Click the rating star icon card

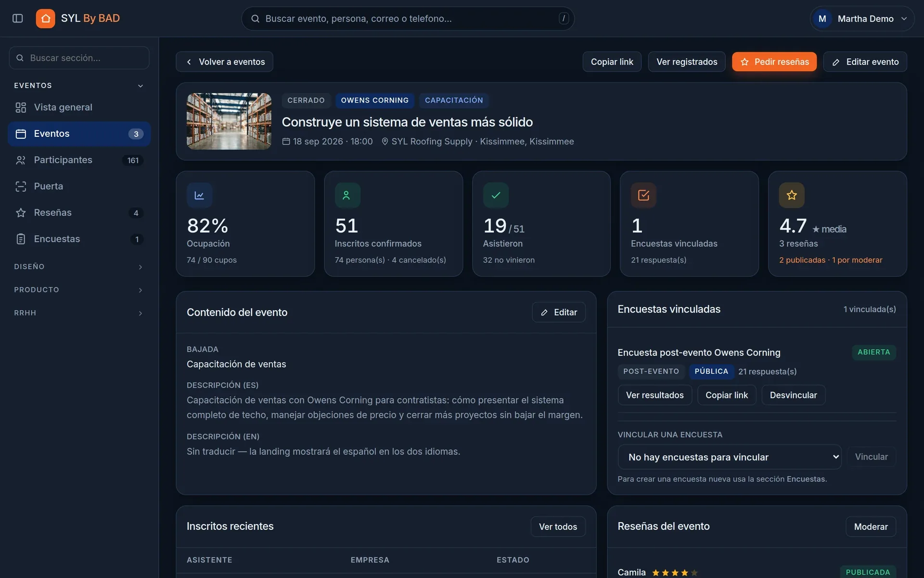(792, 195)
